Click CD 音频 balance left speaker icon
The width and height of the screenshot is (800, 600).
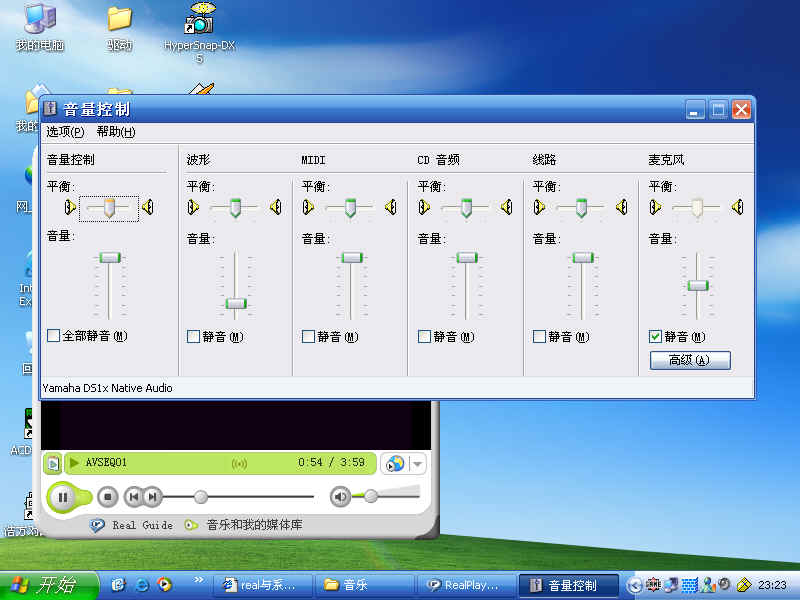point(424,207)
